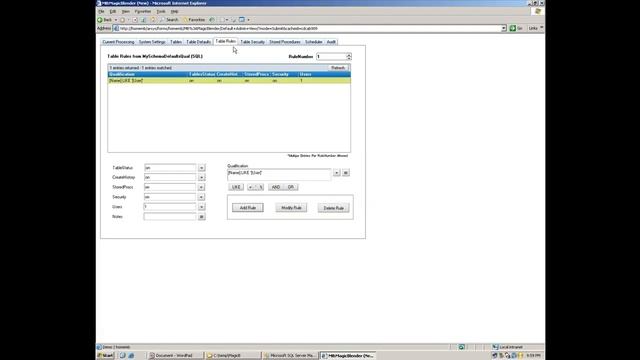
Task: Switch to the System Settings tab
Action: 152,42
